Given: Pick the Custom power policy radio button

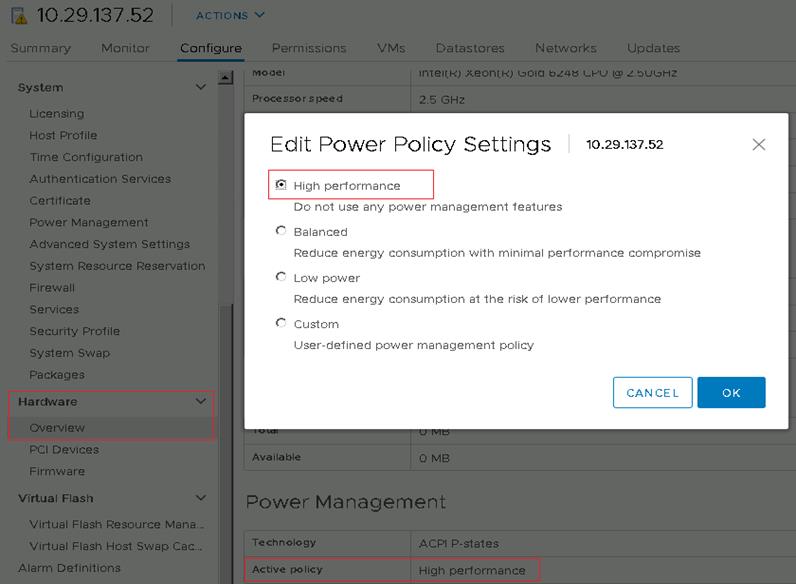Looking at the screenshot, I should click(x=281, y=323).
